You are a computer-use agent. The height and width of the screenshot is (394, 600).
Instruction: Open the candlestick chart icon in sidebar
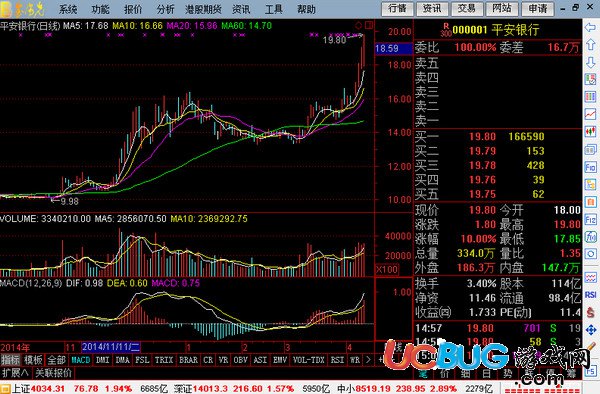(x=590, y=132)
